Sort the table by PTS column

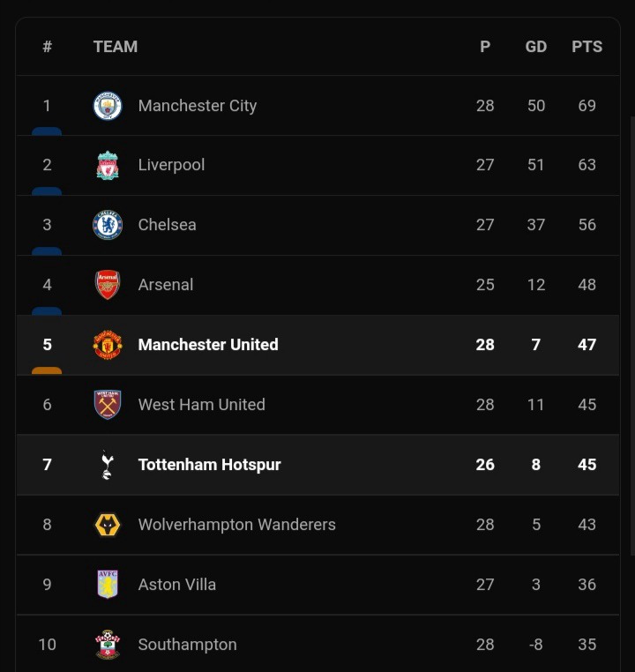(587, 46)
